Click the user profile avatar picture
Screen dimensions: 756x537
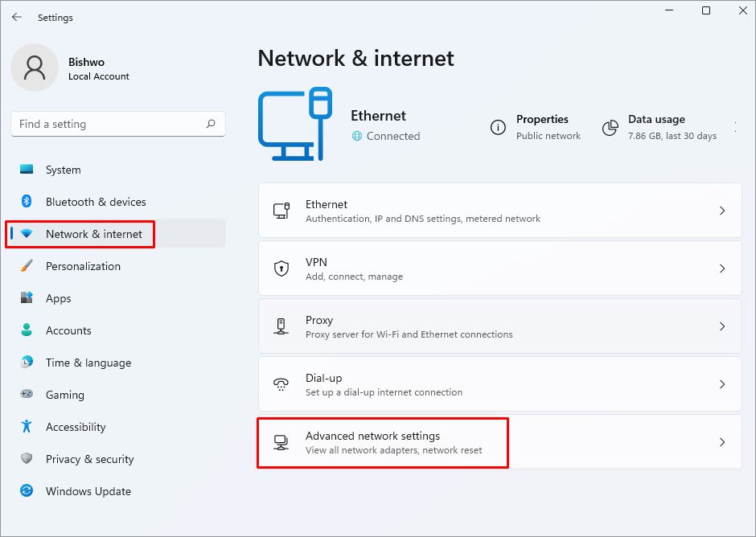click(x=35, y=68)
